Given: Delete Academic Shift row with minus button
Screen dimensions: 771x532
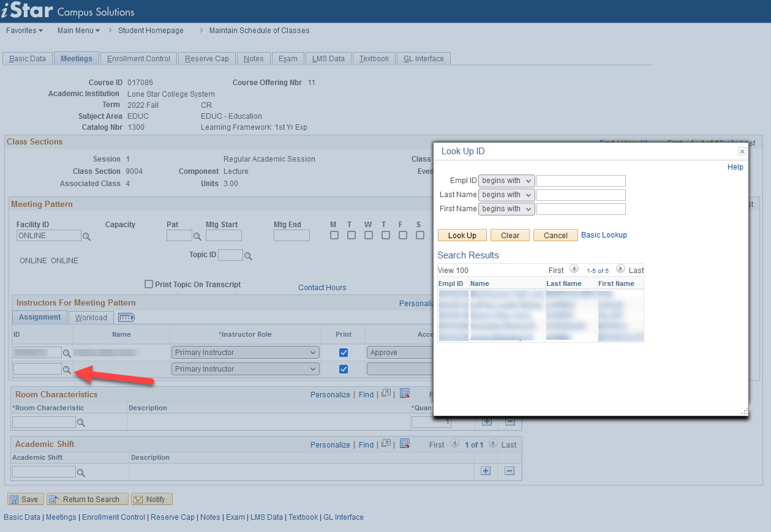Looking at the screenshot, I should tap(510, 471).
